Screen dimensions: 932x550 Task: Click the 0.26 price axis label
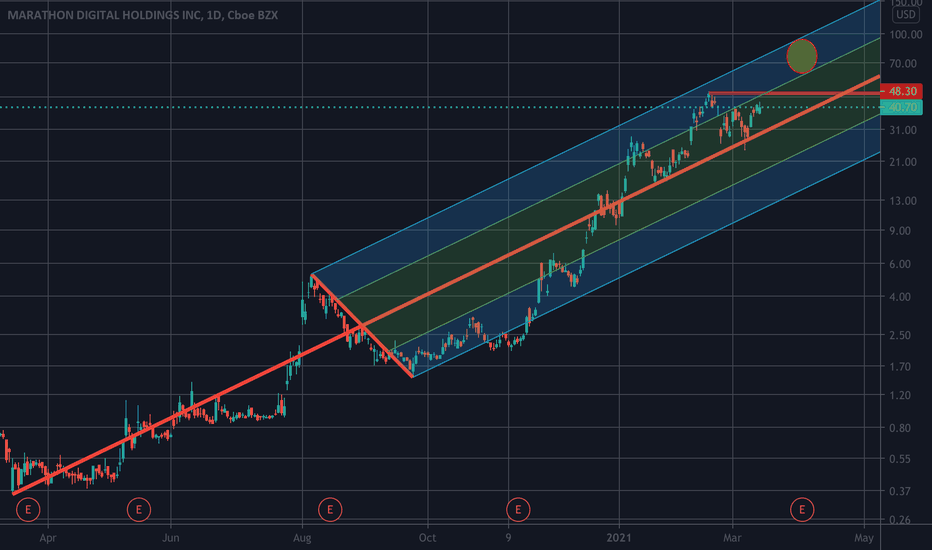(900, 520)
